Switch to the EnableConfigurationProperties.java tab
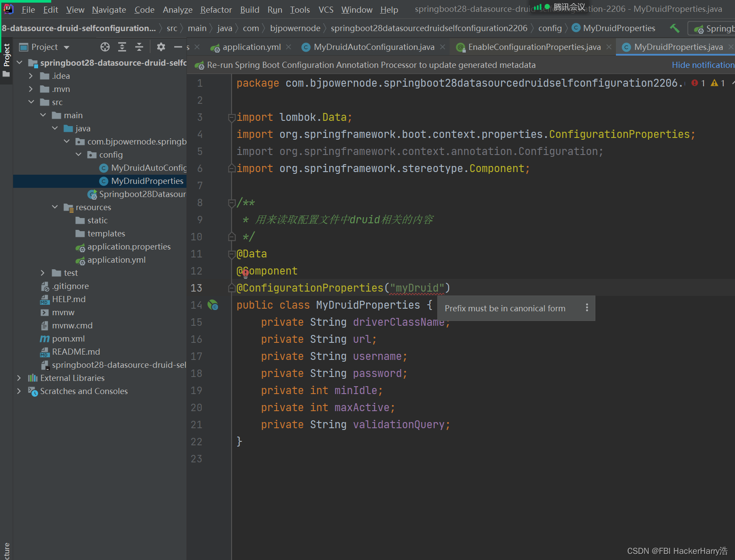Screen dimensions: 735x560 click(x=534, y=47)
